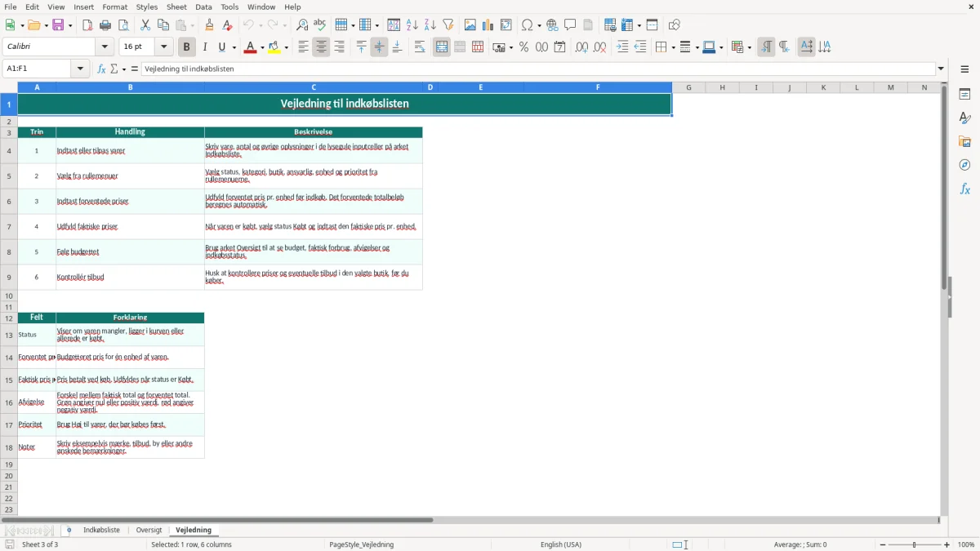
Task: Save the document with the Save icon
Action: [x=58, y=25]
